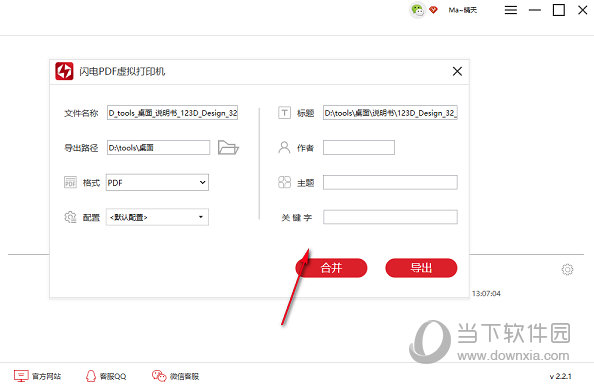Open the settings gear in main window
594x385 pixels.
tap(567, 269)
